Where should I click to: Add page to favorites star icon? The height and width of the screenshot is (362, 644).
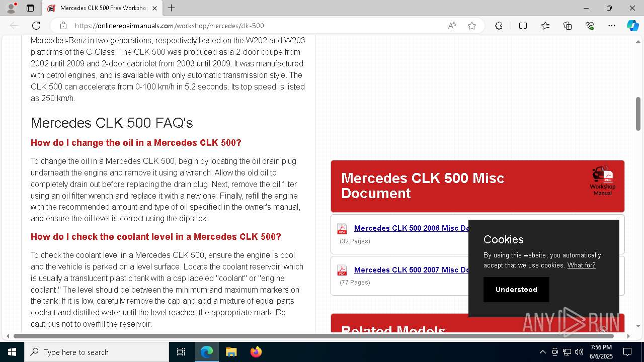coord(472,26)
